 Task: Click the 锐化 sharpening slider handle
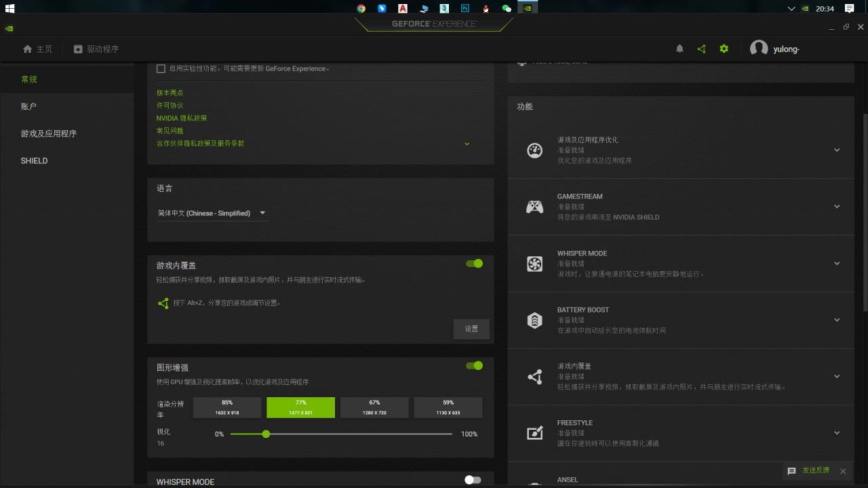pyautogui.click(x=266, y=434)
